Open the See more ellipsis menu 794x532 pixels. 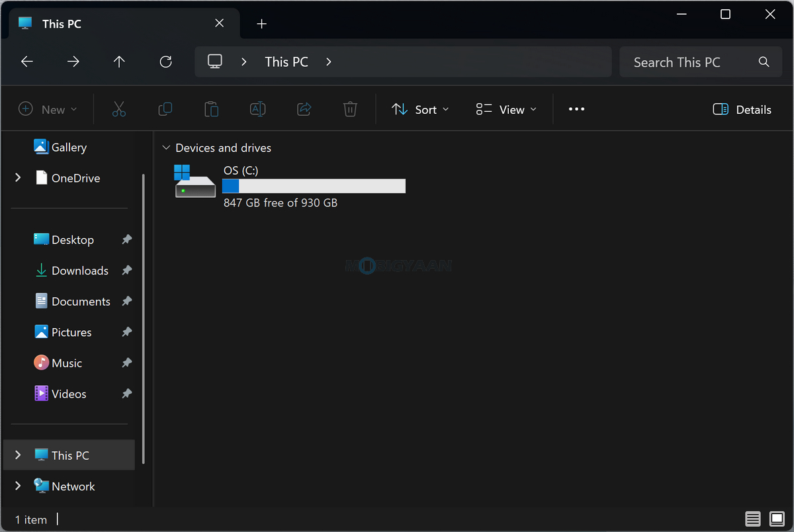[x=577, y=109]
